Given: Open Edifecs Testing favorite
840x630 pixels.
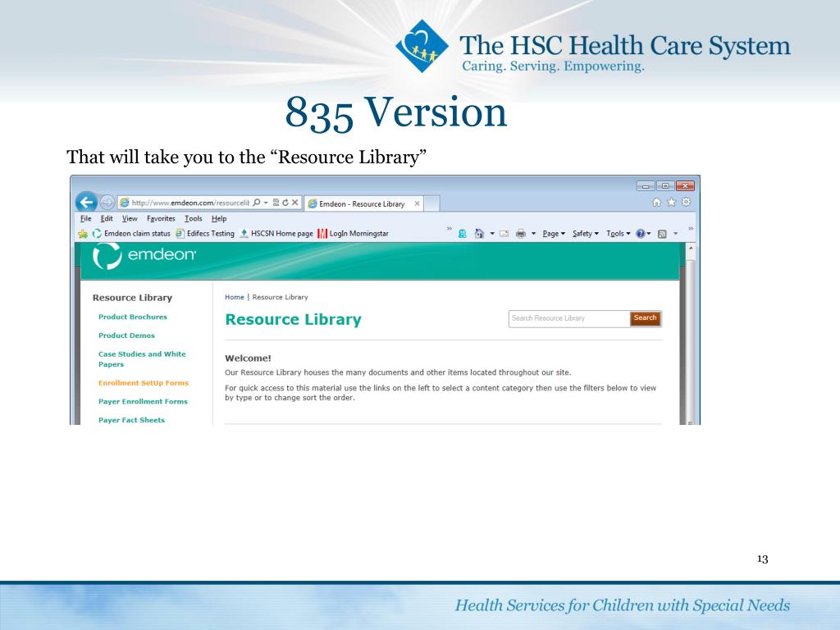Looking at the screenshot, I should click(205, 234).
